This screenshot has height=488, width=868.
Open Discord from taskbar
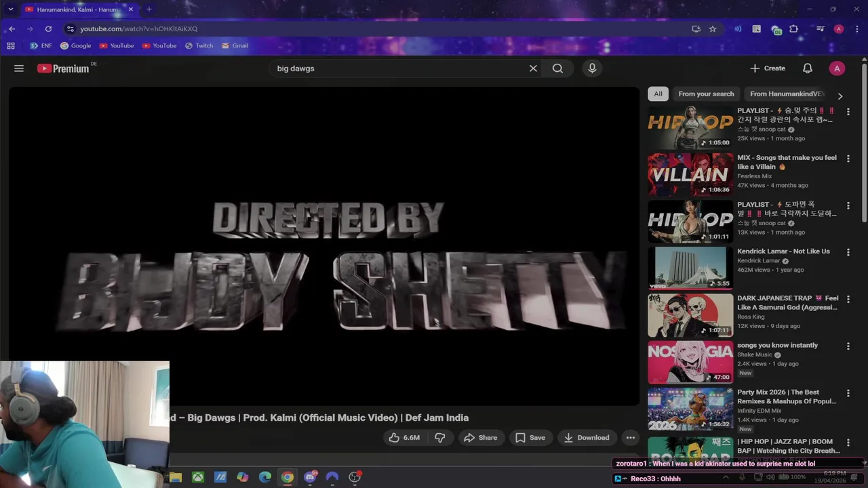pyautogui.click(x=310, y=477)
